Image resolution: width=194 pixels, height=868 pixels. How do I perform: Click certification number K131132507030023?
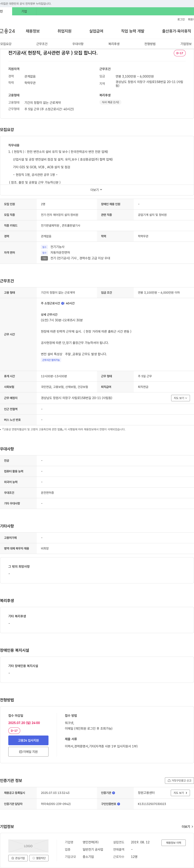152,804
